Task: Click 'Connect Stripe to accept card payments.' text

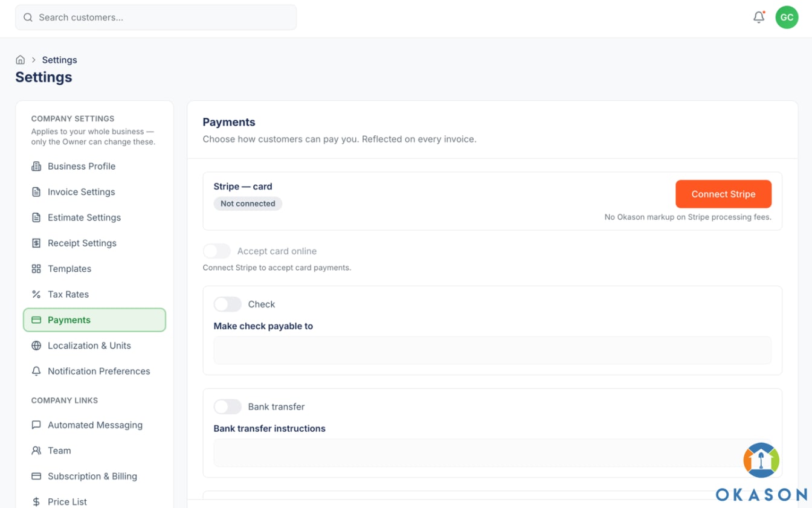Action: pos(277,268)
